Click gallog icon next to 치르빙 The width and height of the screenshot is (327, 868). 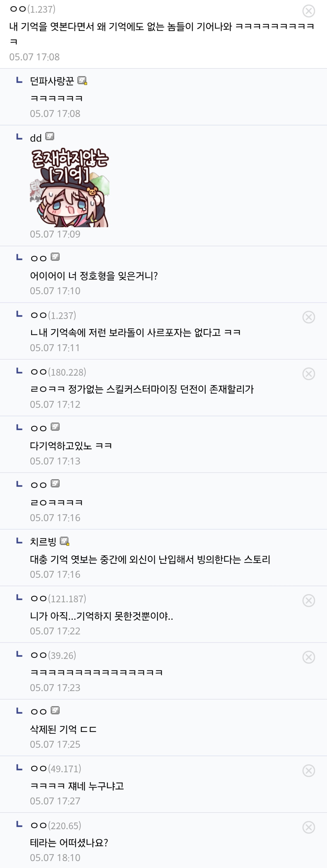coord(64,541)
